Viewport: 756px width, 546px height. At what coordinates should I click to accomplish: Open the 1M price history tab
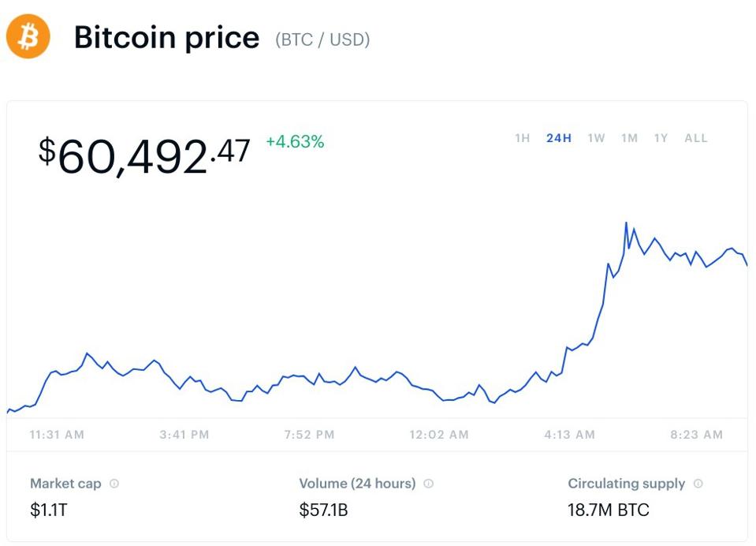pos(629,138)
